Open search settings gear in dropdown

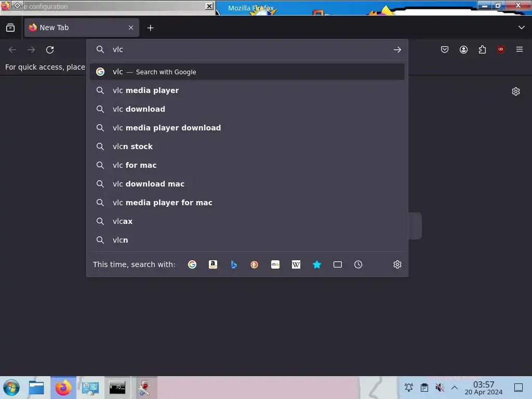click(397, 264)
